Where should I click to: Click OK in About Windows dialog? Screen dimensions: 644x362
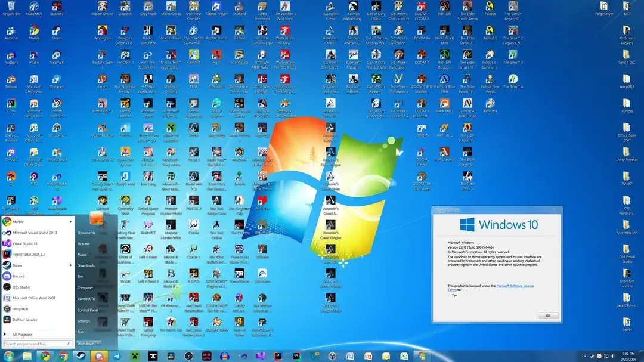coord(548,315)
